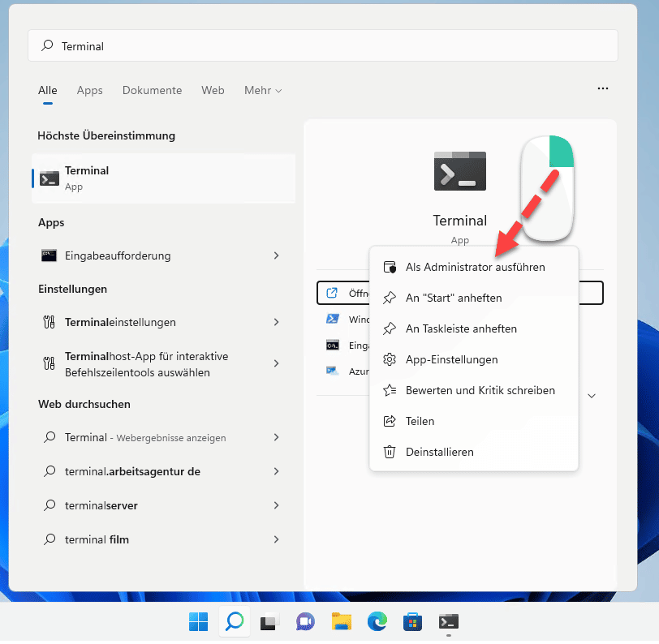Click the Terminaleinstellungen tools icon

49,322
